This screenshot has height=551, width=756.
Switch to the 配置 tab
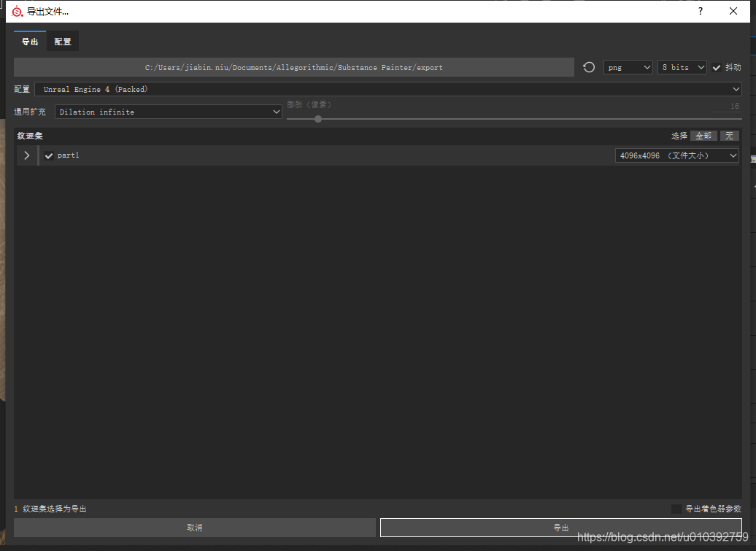click(x=63, y=42)
